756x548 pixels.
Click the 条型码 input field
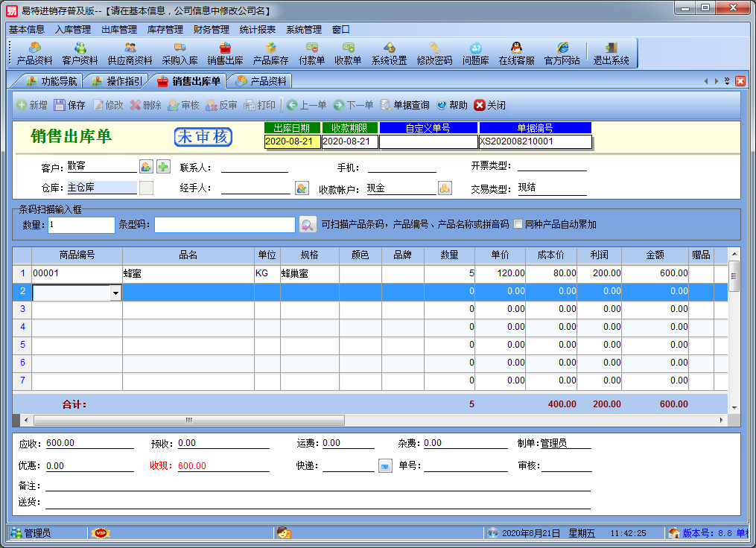pyautogui.click(x=225, y=224)
